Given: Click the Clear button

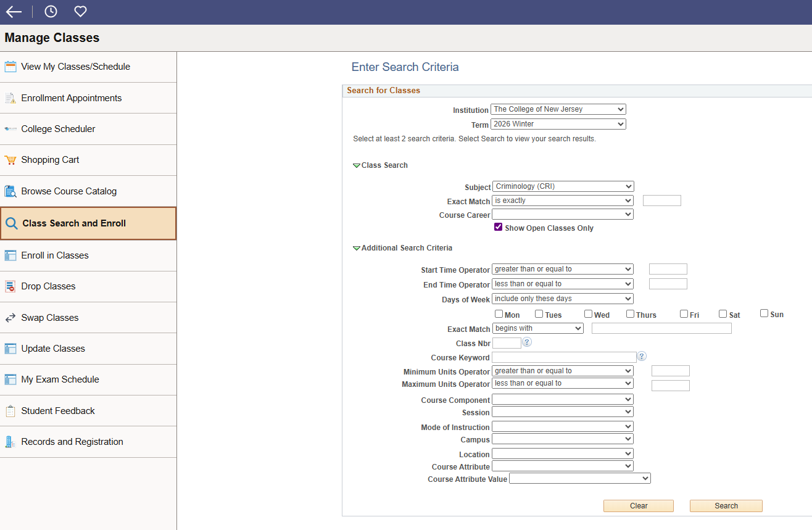Looking at the screenshot, I should [x=638, y=506].
